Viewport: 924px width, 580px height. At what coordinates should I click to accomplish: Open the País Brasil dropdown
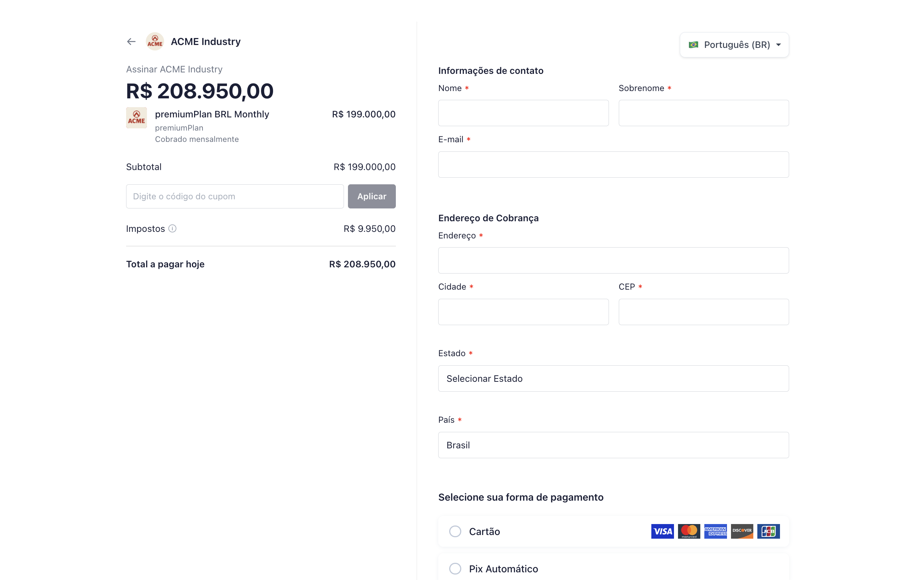(x=613, y=445)
